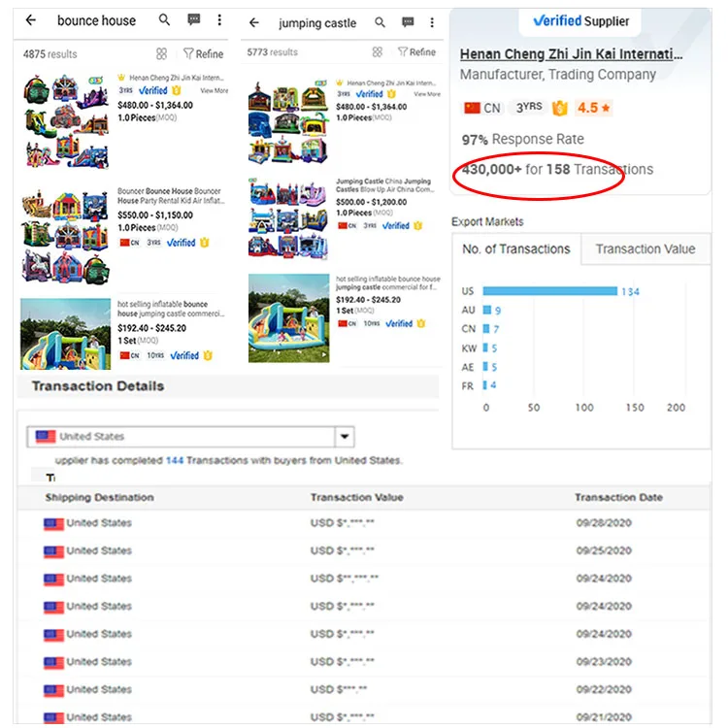
Task: Open search in the jumping castle panel
Action: pos(380,22)
